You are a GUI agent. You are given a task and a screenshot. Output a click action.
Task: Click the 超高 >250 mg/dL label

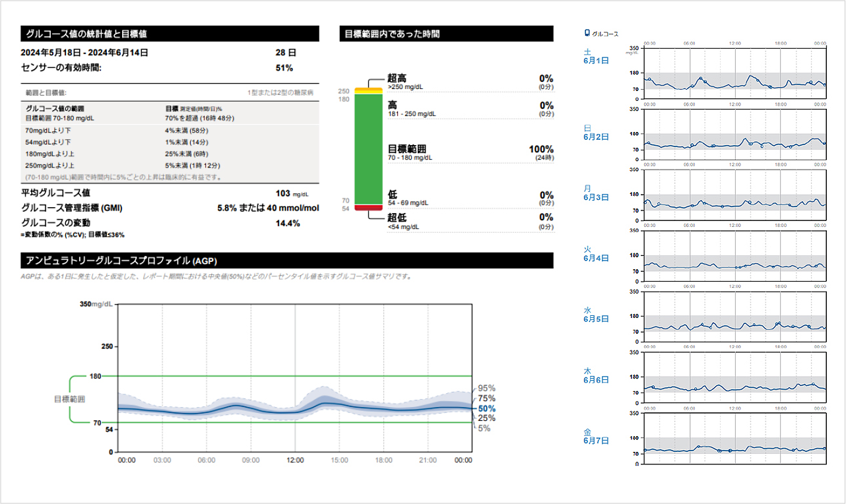coord(406,82)
